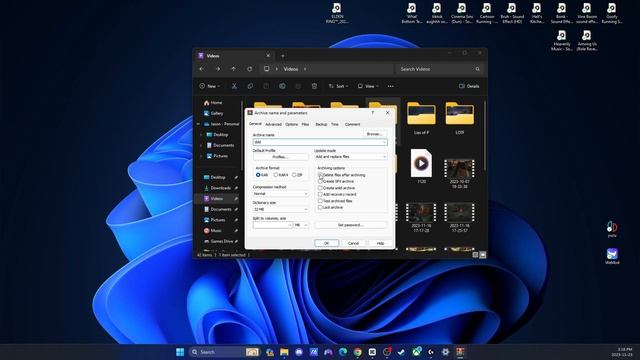Open Microsoft Edge from taskbar
This screenshot has height=360, width=640.
tap(343, 352)
